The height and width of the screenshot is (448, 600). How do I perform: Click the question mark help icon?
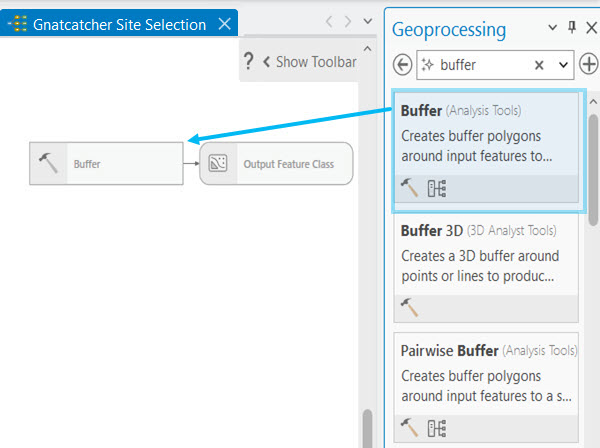click(x=250, y=62)
